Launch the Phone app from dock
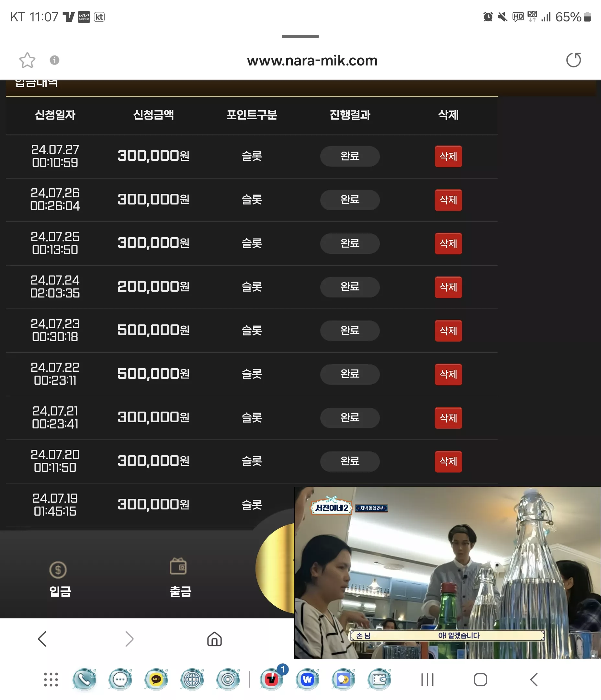Viewport: 601px width, 700px height. pyautogui.click(x=84, y=679)
